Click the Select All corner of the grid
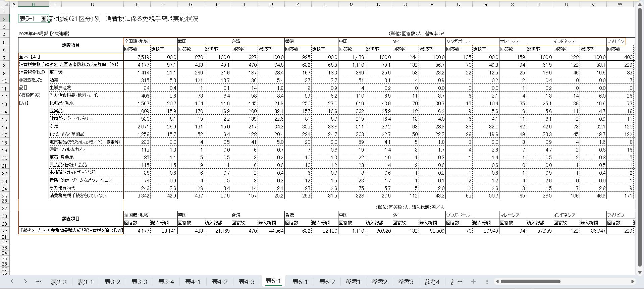Viewport: 644px width, 289px height. (x=4, y=4)
